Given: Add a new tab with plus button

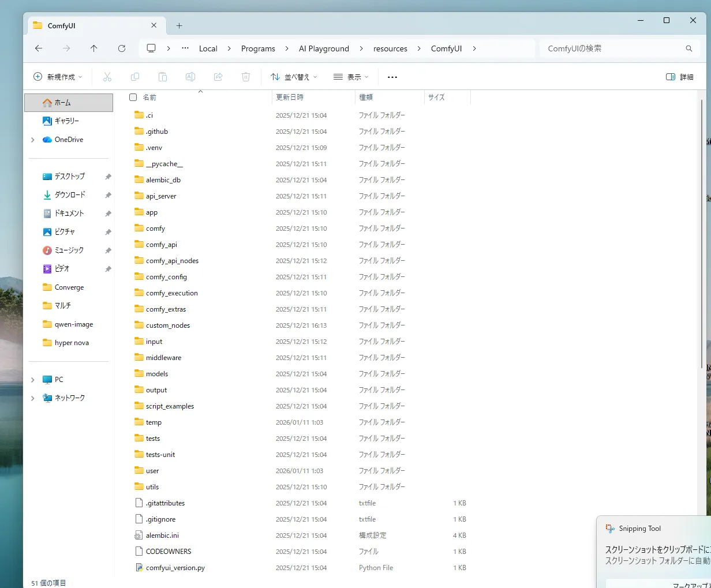Looking at the screenshot, I should coord(179,25).
